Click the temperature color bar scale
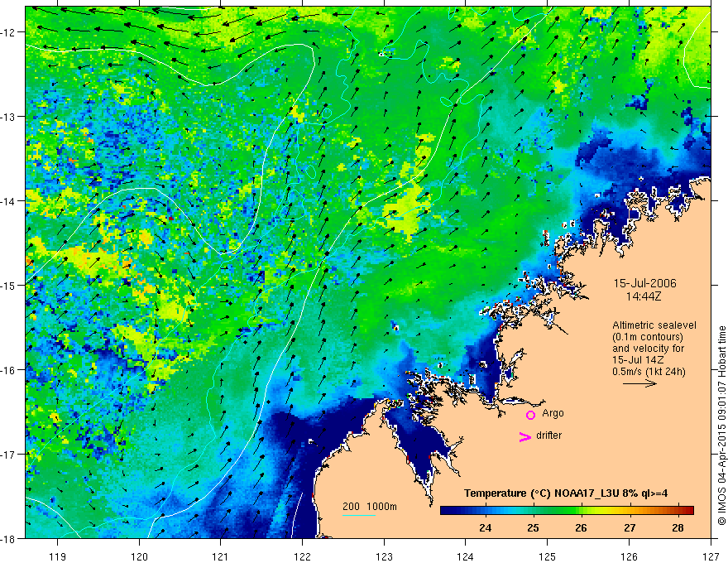Image resolution: width=728 pixels, height=563 pixels. (567, 510)
